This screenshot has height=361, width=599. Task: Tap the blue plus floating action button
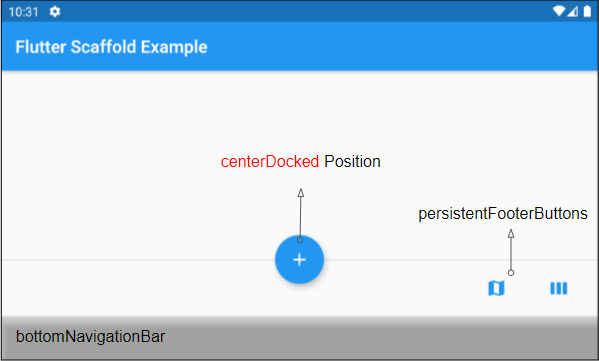(x=300, y=260)
